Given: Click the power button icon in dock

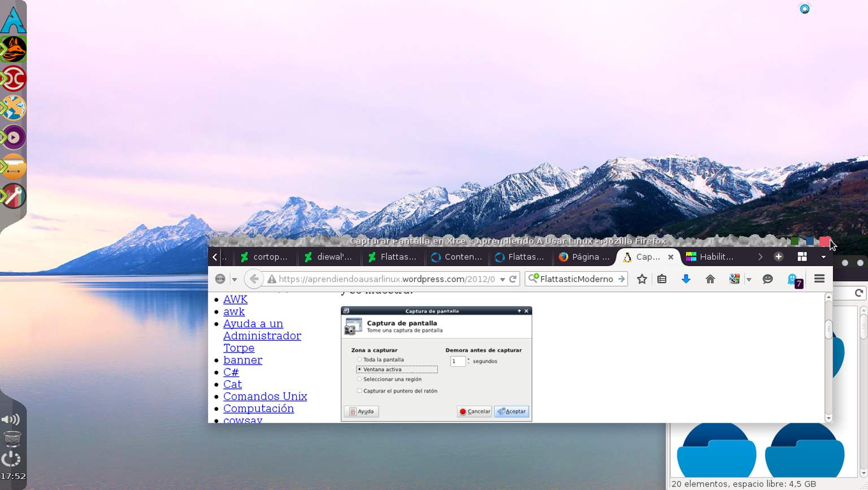Looking at the screenshot, I should (x=11, y=458).
